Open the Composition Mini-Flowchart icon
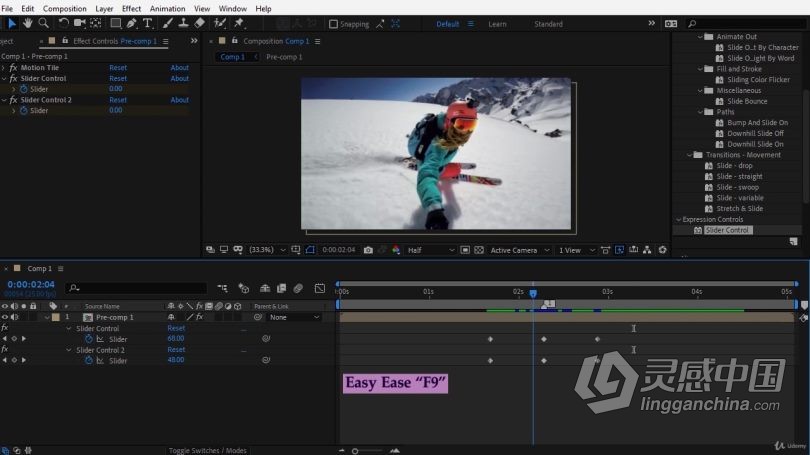This screenshot has width=810, height=455. [x=223, y=288]
